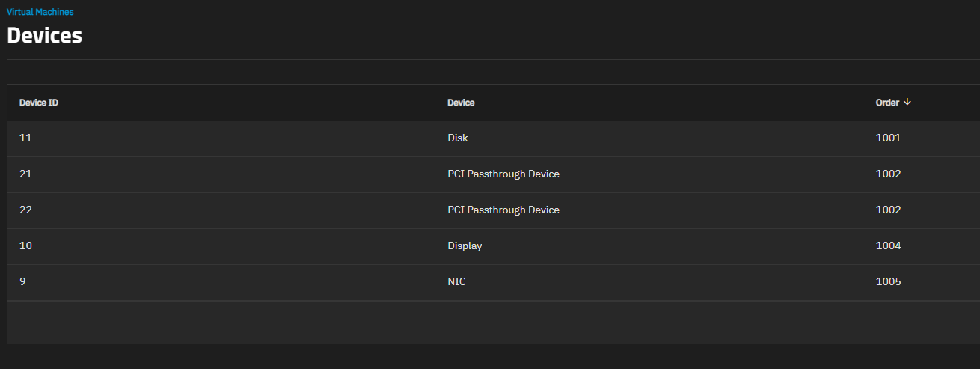Select the Disk device row

point(494,138)
